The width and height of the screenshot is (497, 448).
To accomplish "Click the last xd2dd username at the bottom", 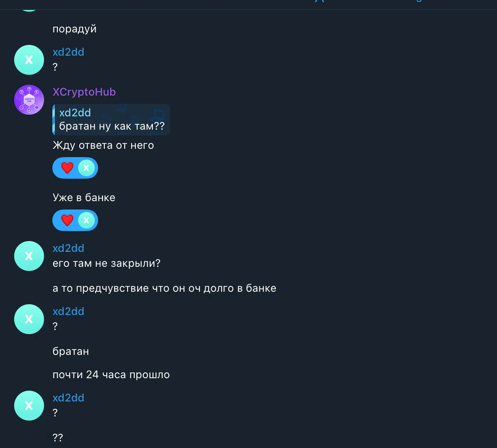I will (x=68, y=398).
